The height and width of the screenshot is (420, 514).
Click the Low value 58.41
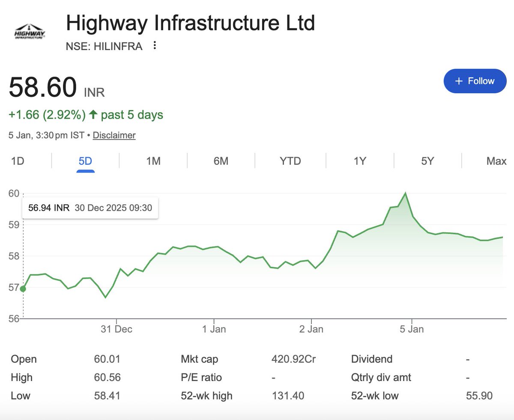click(107, 396)
